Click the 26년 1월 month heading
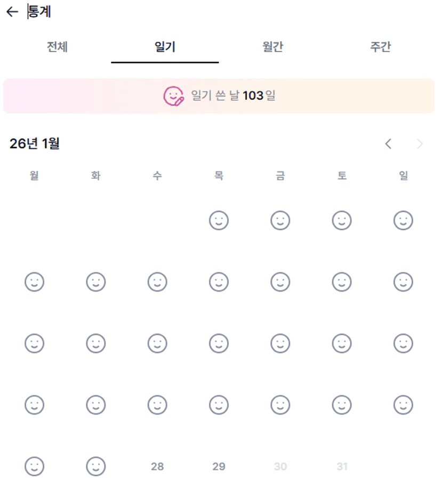The width and height of the screenshot is (441, 504). click(35, 143)
